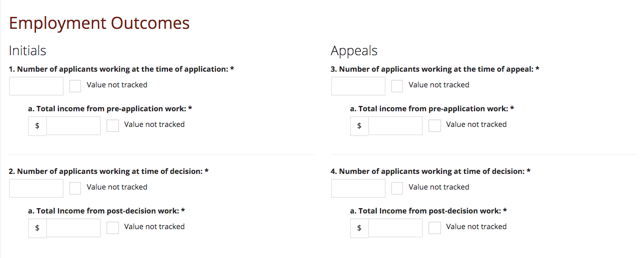Toggle 'Value not tracked' for question 3
Image resolution: width=644 pixels, height=258 pixels.
(397, 86)
